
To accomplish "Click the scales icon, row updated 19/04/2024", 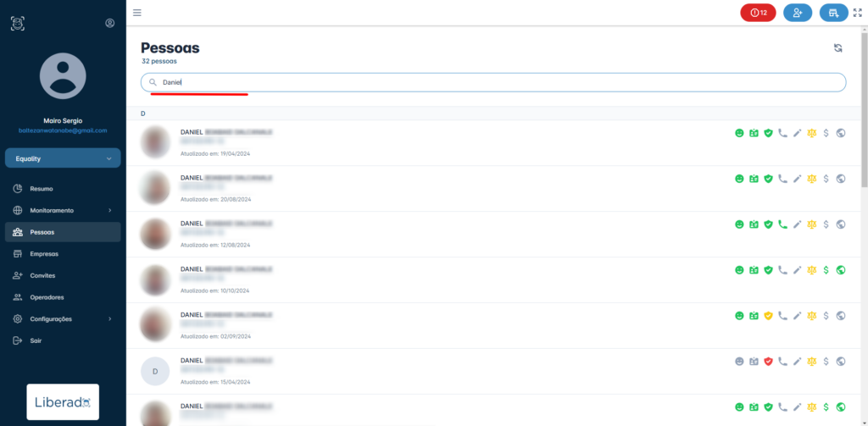I will 811,133.
